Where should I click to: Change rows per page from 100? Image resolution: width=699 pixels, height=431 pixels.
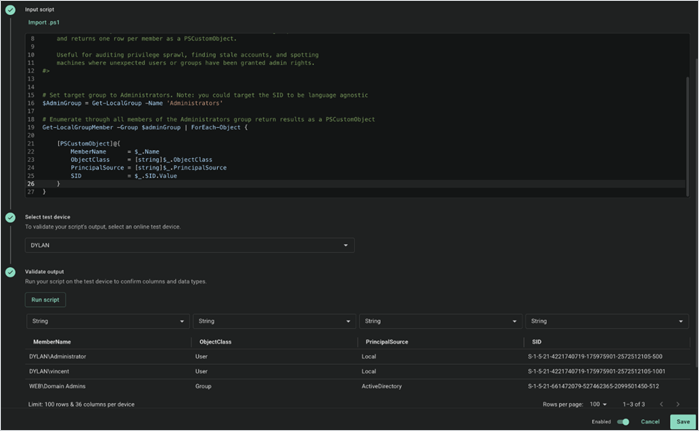click(598, 404)
